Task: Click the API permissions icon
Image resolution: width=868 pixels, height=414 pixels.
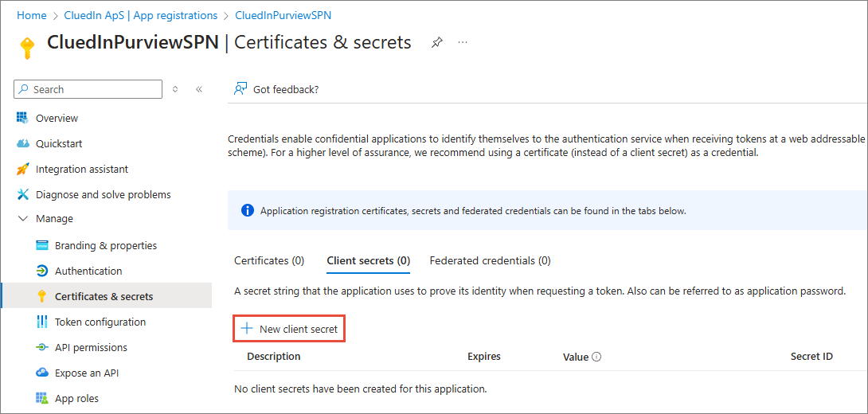Action: point(41,347)
